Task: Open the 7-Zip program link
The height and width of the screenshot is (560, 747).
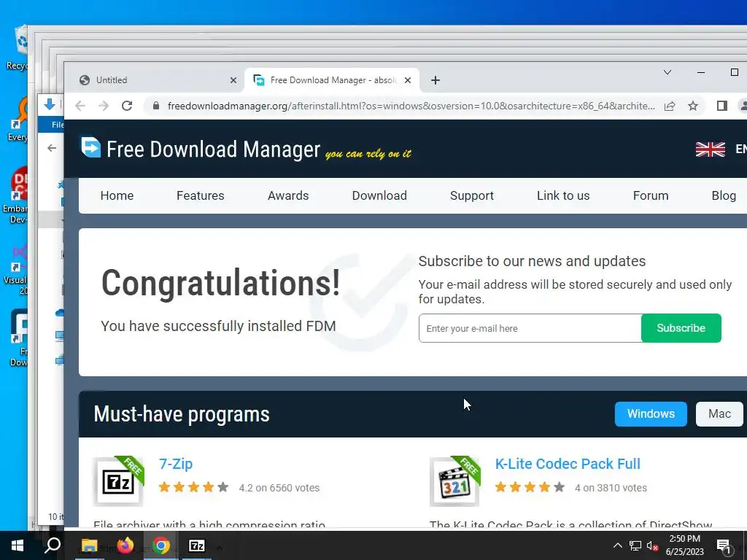Action: click(176, 464)
